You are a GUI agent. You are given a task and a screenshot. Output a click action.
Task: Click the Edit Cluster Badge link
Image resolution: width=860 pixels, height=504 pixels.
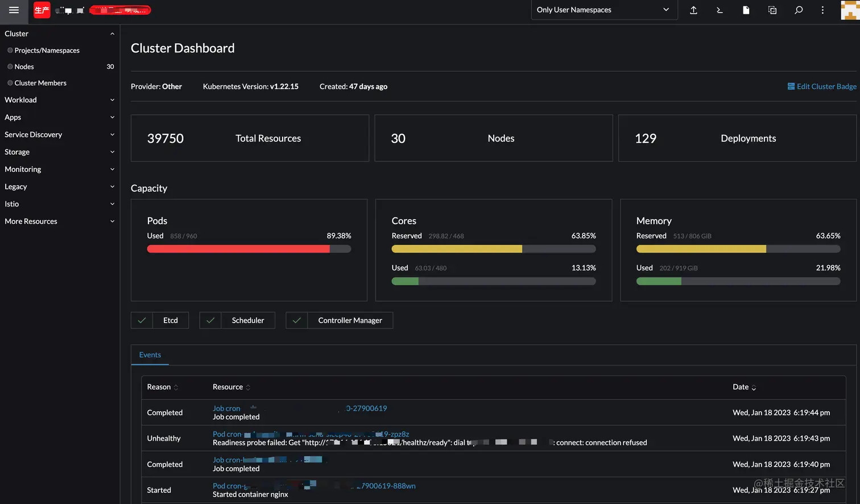point(826,86)
